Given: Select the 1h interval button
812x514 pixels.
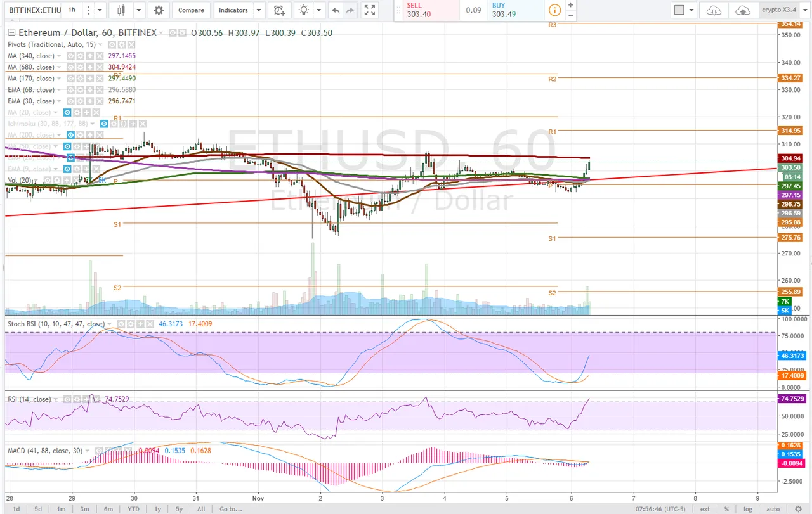Looking at the screenshot, I should click(x=72, y=10).
